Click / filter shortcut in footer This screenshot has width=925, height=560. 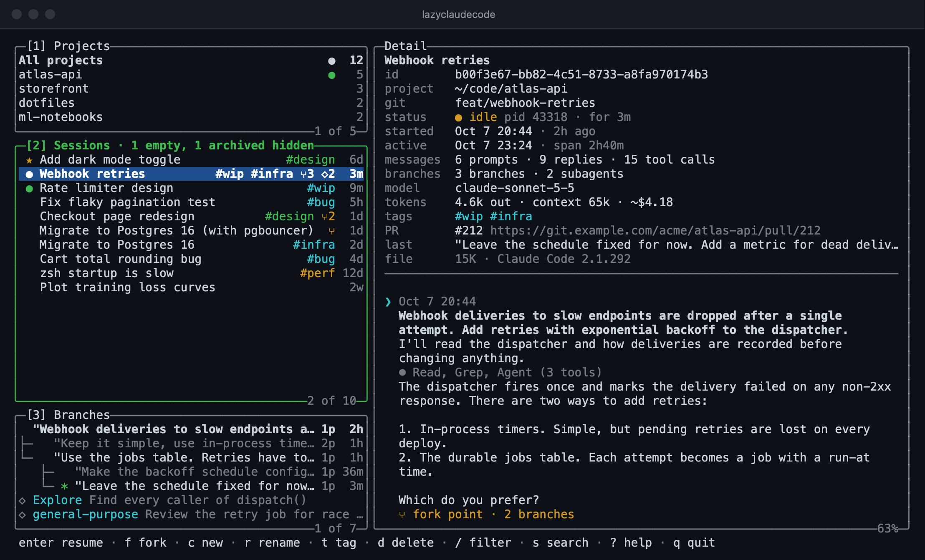483,543
